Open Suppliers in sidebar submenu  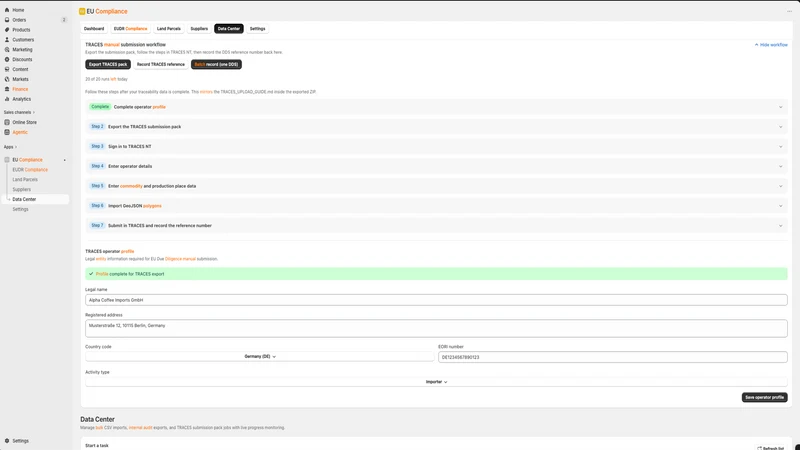tap(21, 189)
